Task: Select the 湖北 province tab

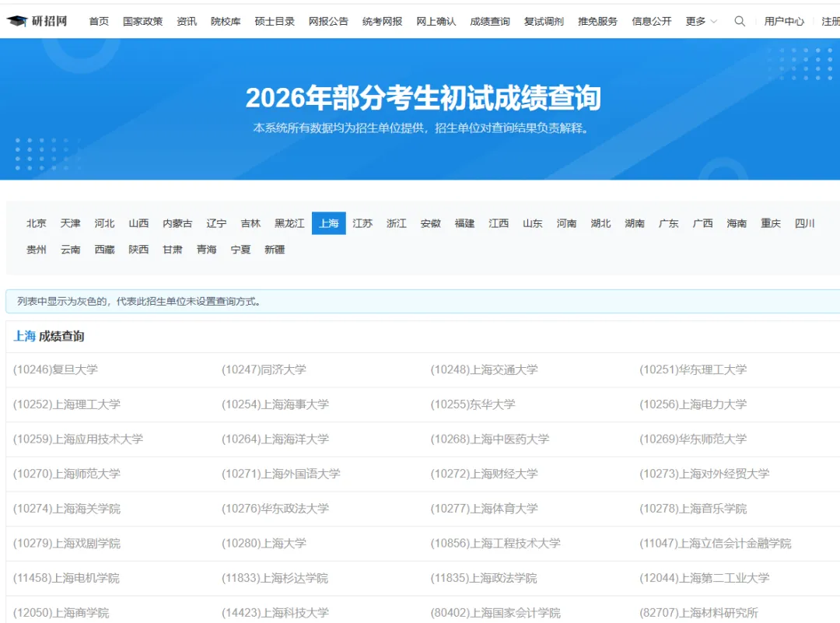Action: (600, 223)
